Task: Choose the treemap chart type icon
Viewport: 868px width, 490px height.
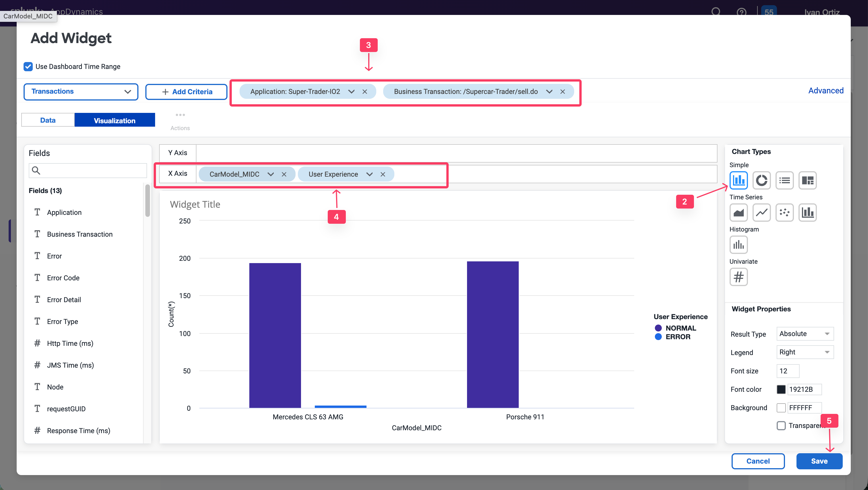Action: pos(807,180)
